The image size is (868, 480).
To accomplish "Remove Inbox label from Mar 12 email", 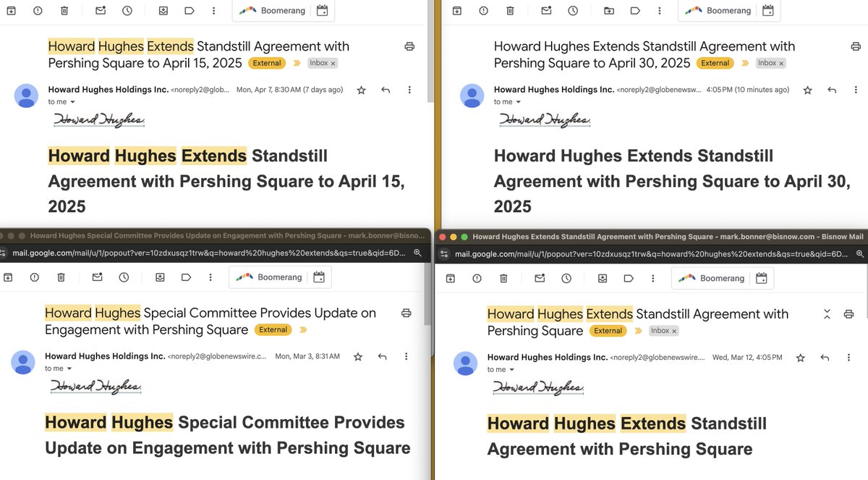I will pos(674,331).
